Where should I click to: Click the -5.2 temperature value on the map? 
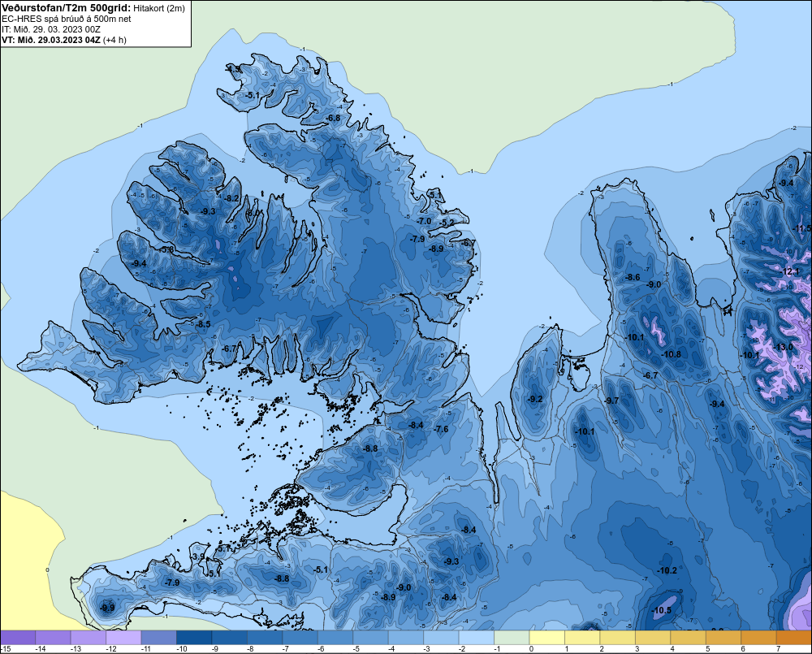pyautogui.click(x=447, y=223)
